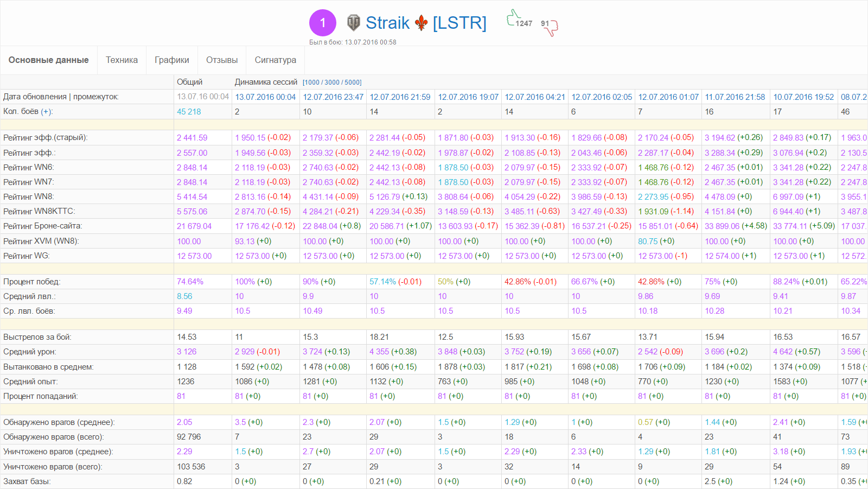Click Общий column header
Viewport: 868px width, 489px height.
(190, 82)
